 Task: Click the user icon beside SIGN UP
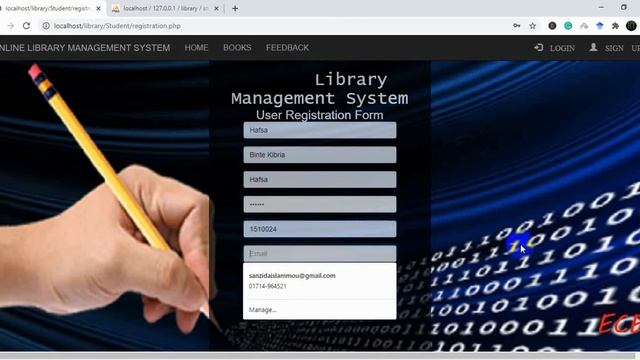(593, 47)
